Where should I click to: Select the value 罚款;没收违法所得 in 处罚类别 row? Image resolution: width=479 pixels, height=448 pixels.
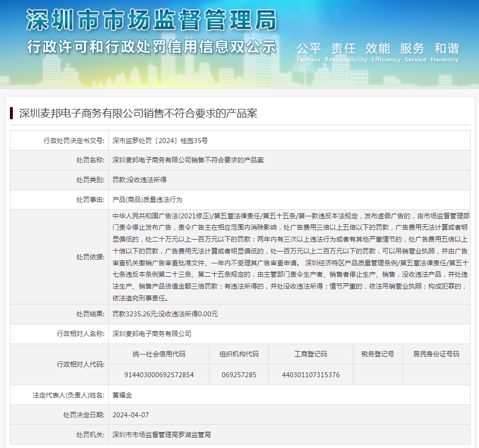tap(140, 180)
